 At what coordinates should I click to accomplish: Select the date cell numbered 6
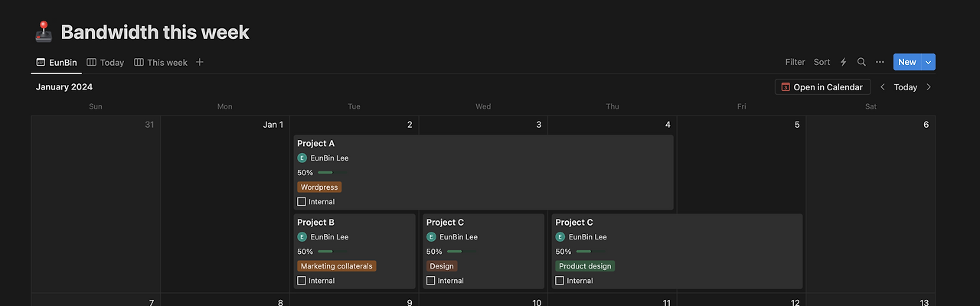871,203
